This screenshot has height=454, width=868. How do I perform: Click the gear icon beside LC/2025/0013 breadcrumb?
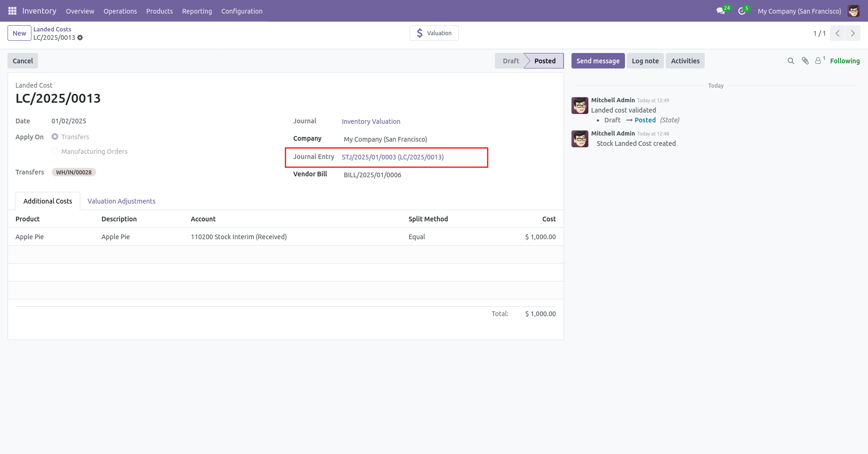point(80,38)
